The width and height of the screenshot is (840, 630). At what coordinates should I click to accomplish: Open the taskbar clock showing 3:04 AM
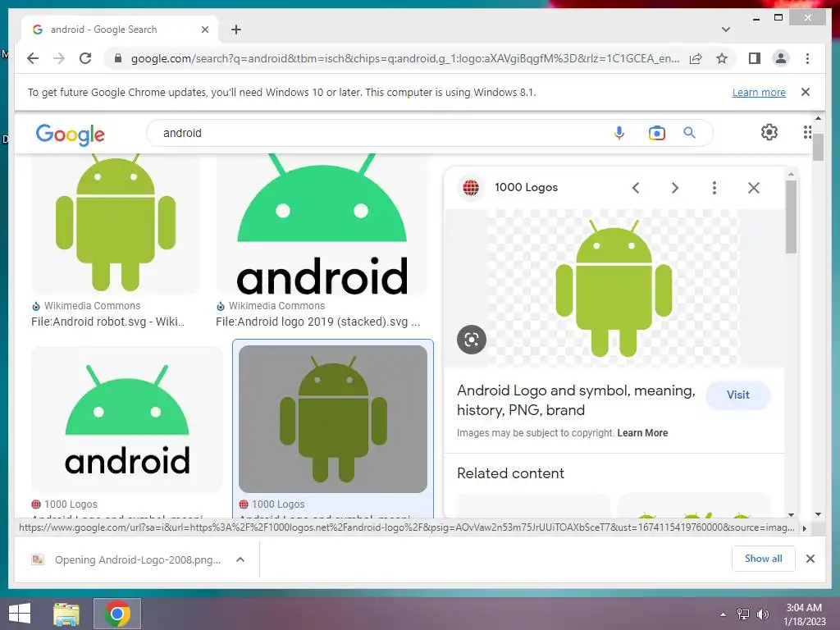[x=804, y=614]
